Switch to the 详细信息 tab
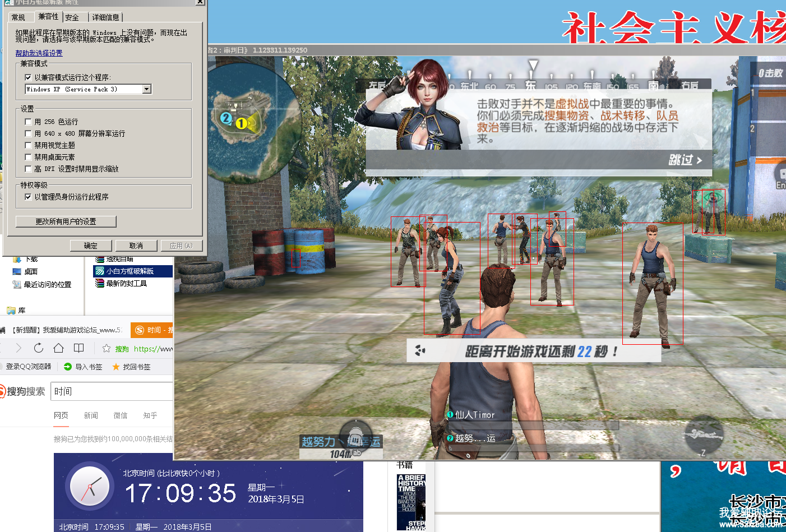786x532 pixels. (x=105, y=18)
